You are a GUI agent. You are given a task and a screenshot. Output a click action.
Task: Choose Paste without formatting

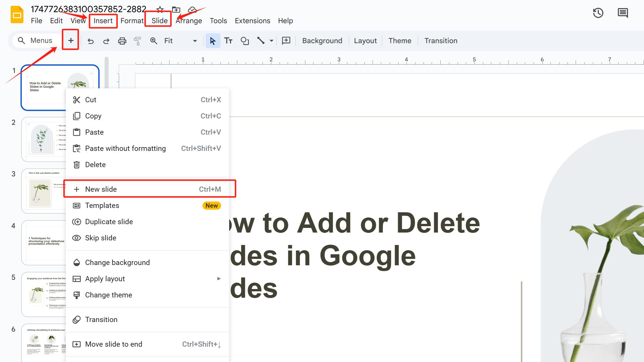coord(147,149)
